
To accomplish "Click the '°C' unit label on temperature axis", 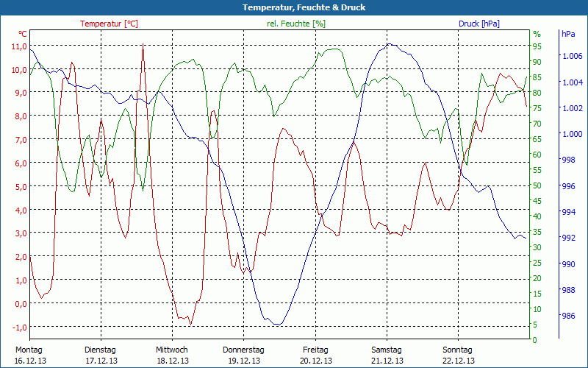I will [23, 34].
